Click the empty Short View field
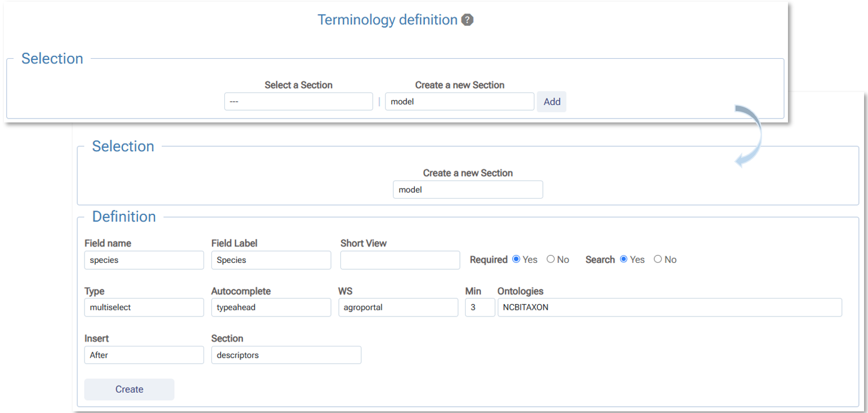Viewport: 868px width, 413px height. (400, 260)
